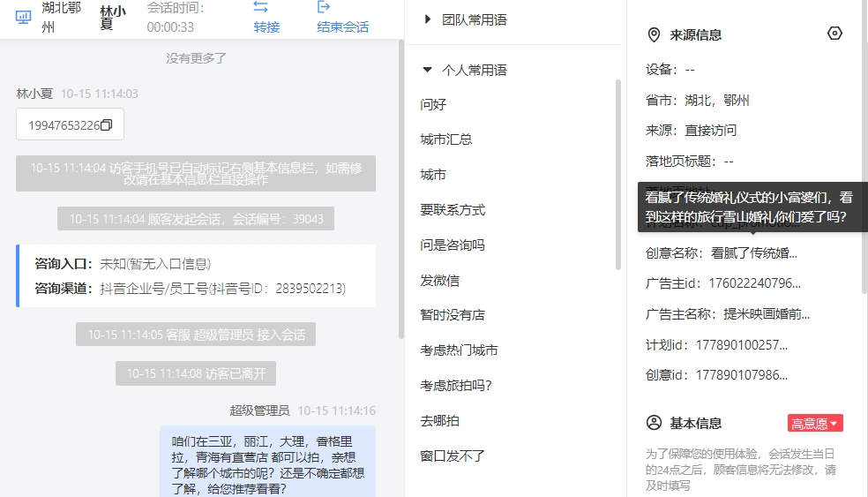Select the 发微信 quick phrase
The image size is (868, 497).
coord(439,281)
